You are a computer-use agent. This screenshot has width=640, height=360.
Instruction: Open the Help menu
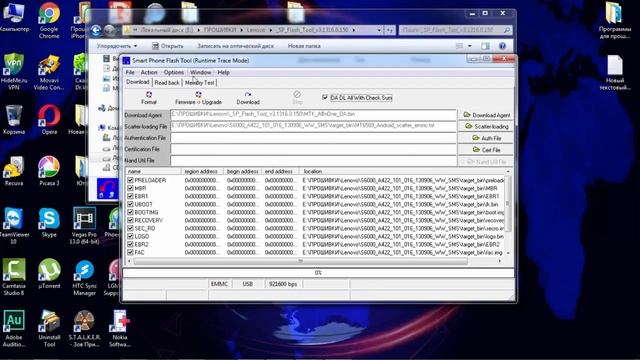[223, 72]
